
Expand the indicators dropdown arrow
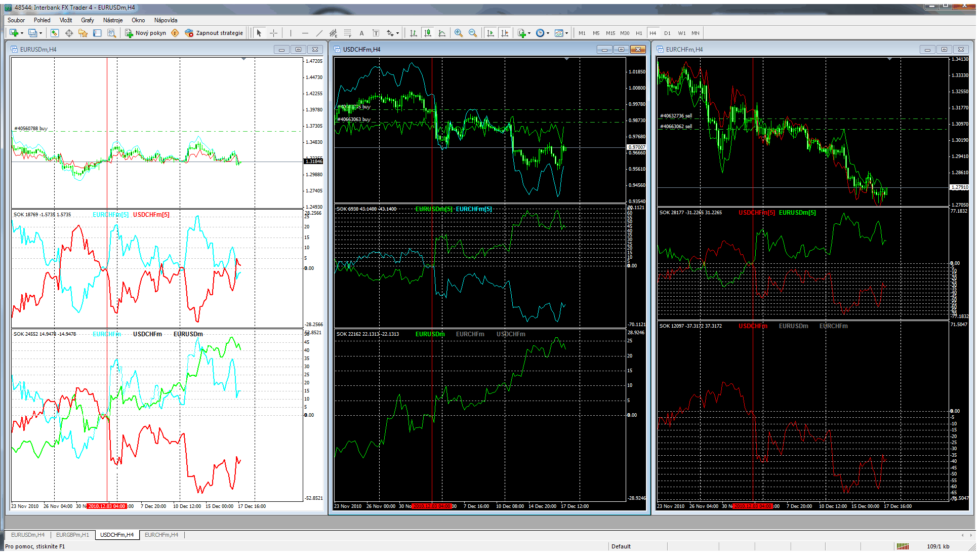click(529, 33)
